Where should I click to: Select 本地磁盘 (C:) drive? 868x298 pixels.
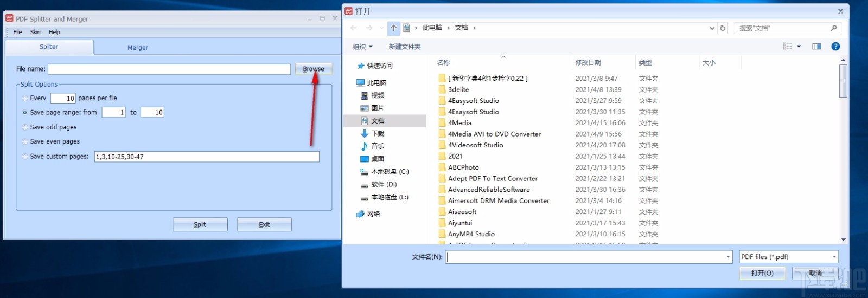coord(390,172)
